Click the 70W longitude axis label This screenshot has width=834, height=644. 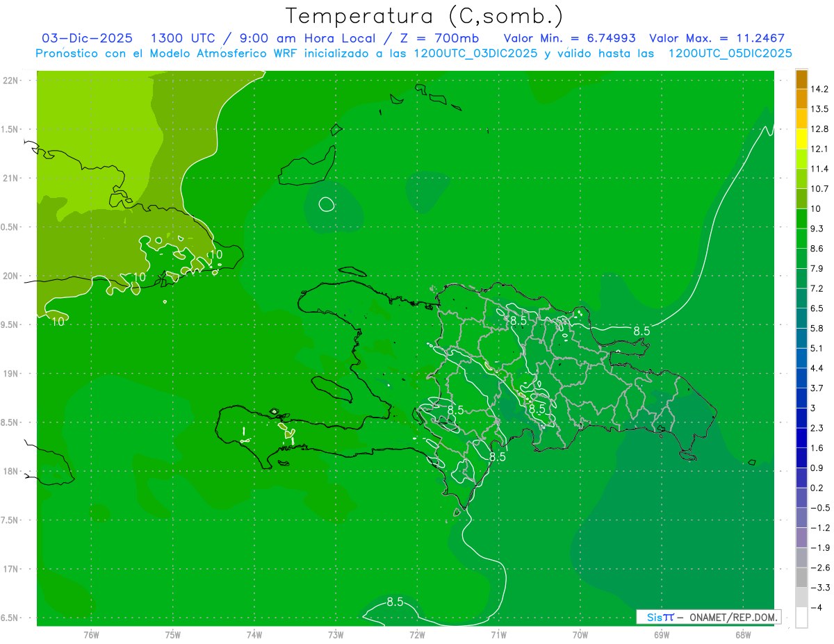click(x=580, y=634)
